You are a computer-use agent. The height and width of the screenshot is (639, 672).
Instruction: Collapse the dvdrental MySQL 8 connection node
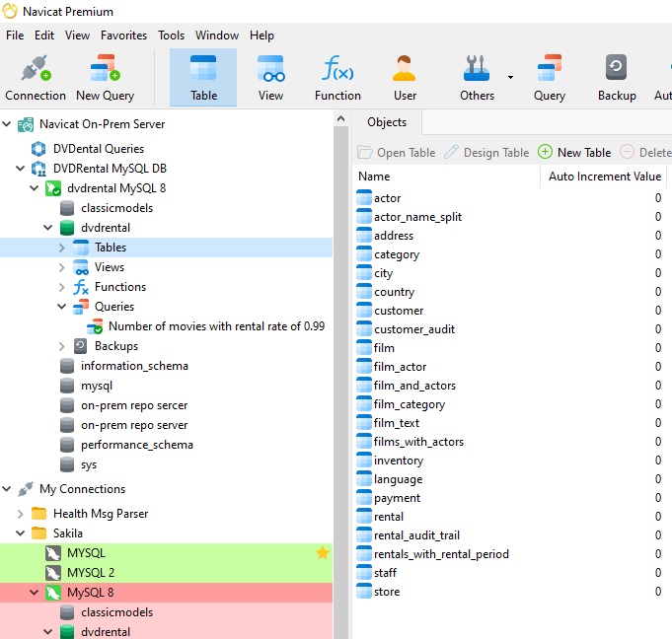click(x=34, y=188)
